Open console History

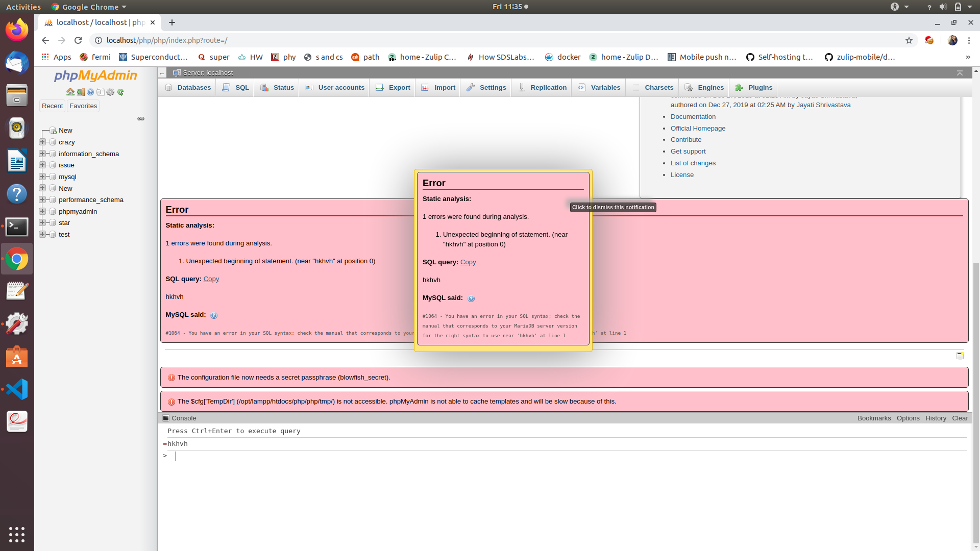(936, 418)
